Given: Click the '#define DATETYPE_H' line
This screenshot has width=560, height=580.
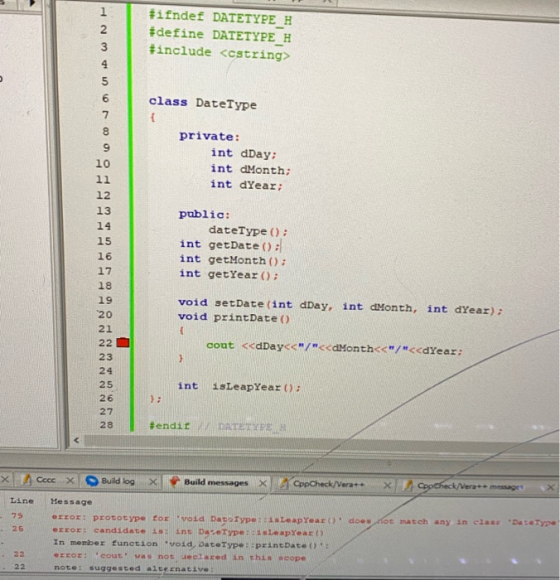Looking at the screenshot, I should tap(220, 35).
